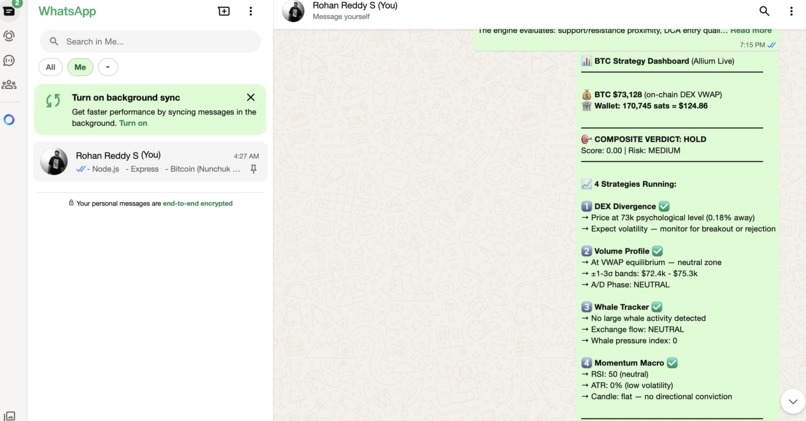This screenshot has height=421, width=806.
Task: Click the number 2 emoji by Volume Profile
Action: [x=587, y=251]
